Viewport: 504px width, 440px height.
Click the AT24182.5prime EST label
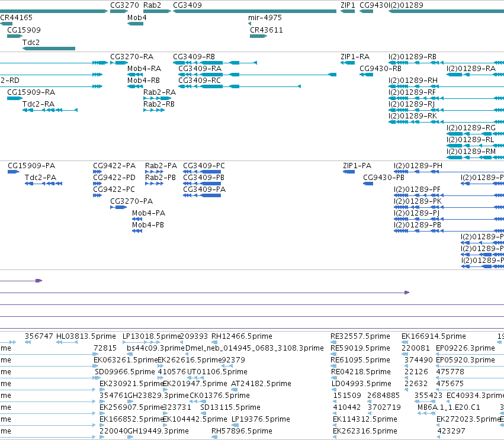coord(261,384)
